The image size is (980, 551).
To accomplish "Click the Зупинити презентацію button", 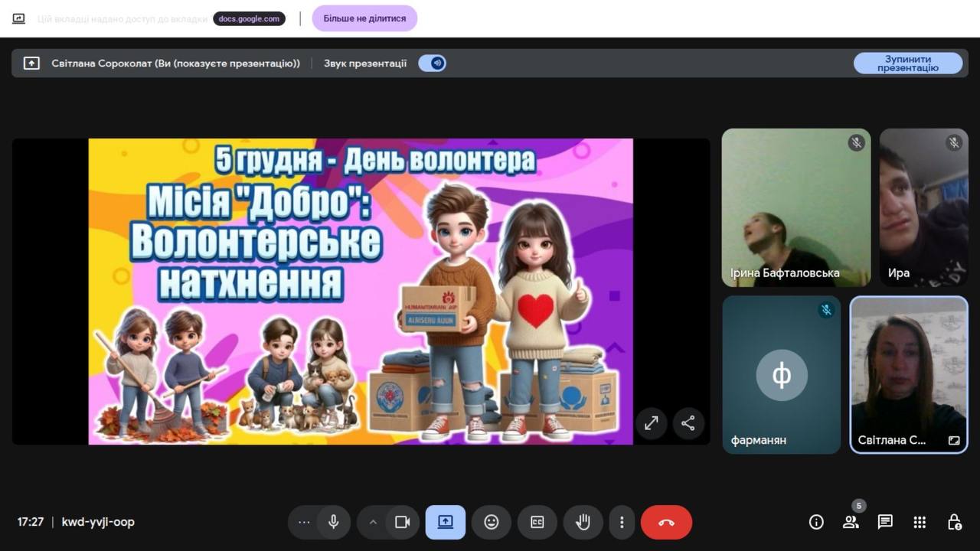I will point(907,64).
